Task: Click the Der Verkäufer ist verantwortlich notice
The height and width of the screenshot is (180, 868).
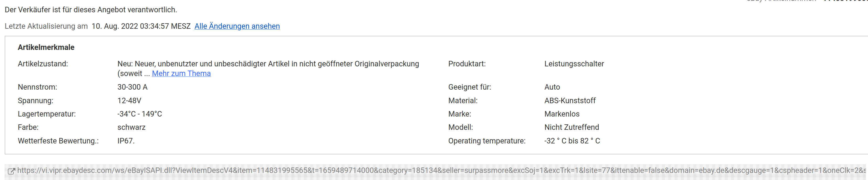Action: pyautogui.click(x=91, y=10)
